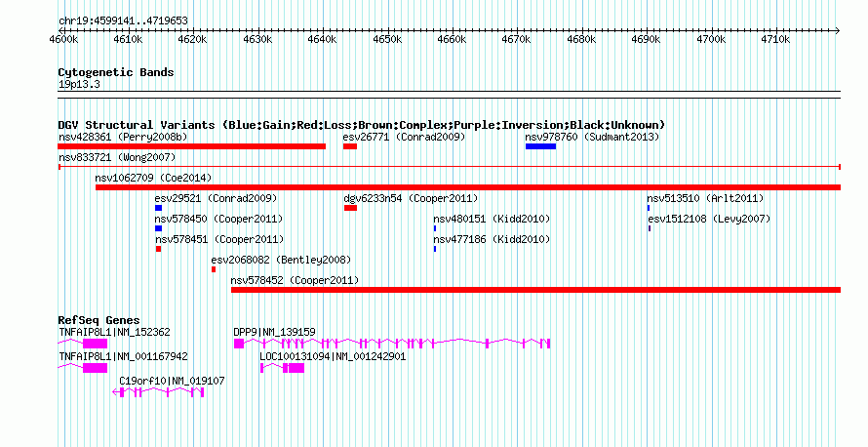Image resolution: width=868 pixels, height=447 pixels.
Task: Open the DPP9|NM_139159 gene label
Action: click(275, 333)
